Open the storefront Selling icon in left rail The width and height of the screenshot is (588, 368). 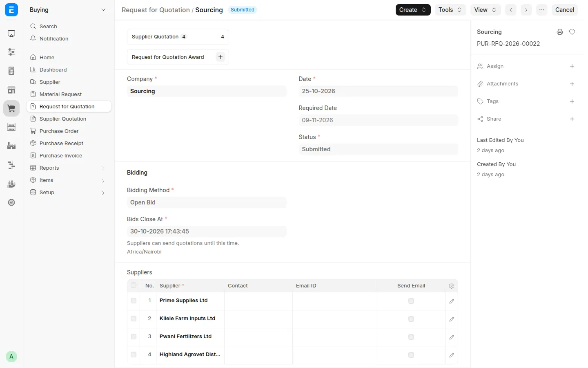click(x=11, y=90)
